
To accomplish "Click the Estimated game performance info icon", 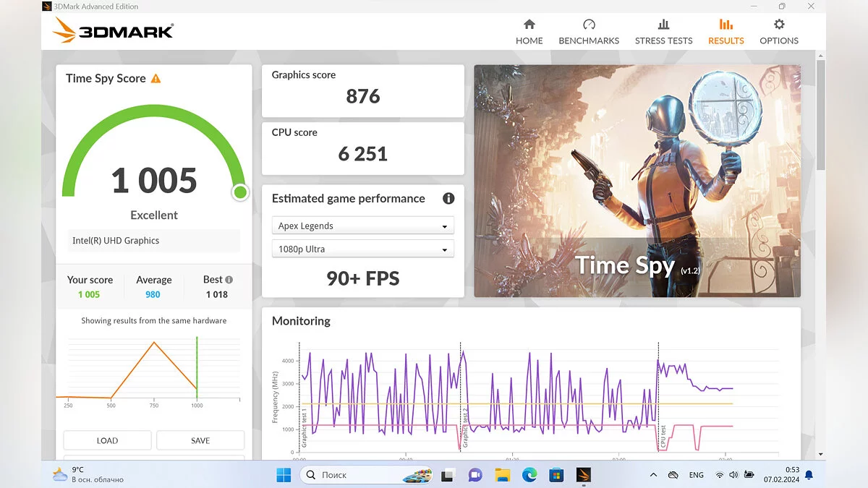I will pos(448,199).
